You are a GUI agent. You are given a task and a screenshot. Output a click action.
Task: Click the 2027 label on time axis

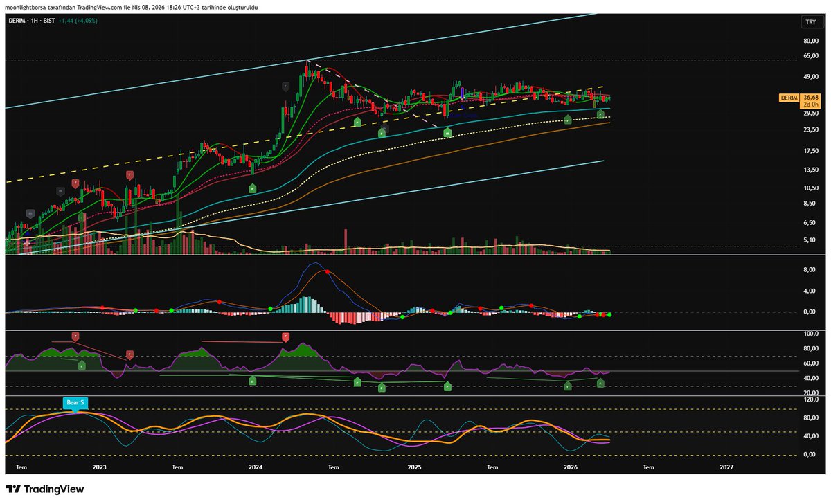pos(726,467)
